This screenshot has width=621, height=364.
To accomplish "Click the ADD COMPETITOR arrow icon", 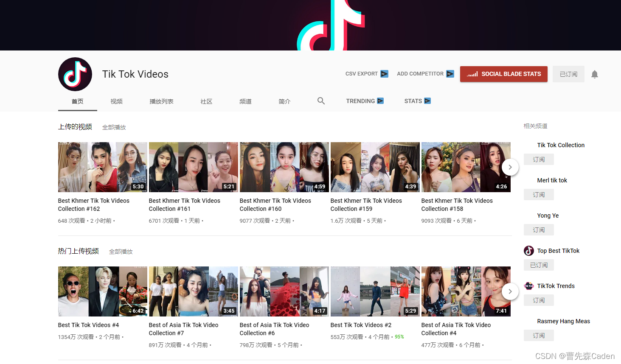I will 450,74.
